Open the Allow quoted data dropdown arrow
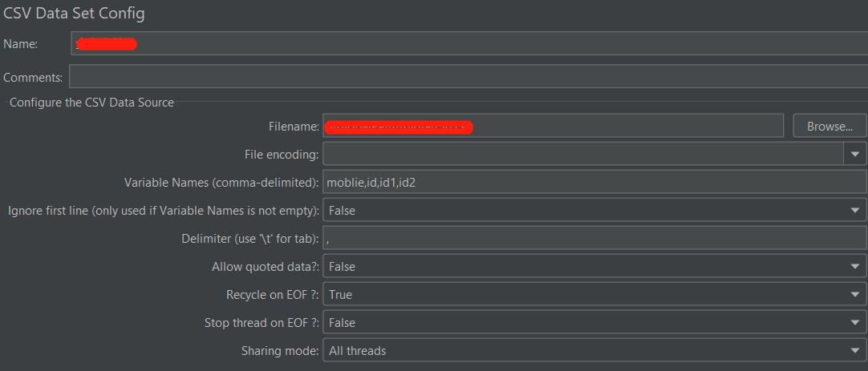Viewport: 868px width, 371px height. (854, 267)
